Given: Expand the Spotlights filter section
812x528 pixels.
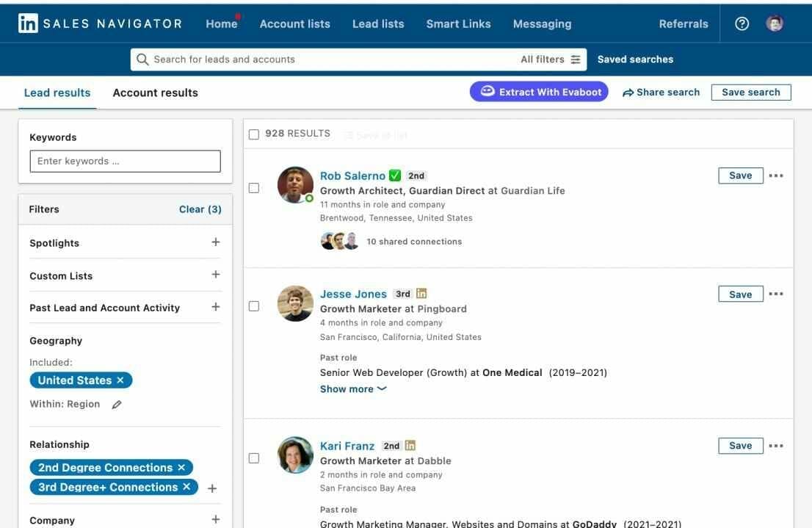Looking at the screenshot, I should (x=215, y=242).
